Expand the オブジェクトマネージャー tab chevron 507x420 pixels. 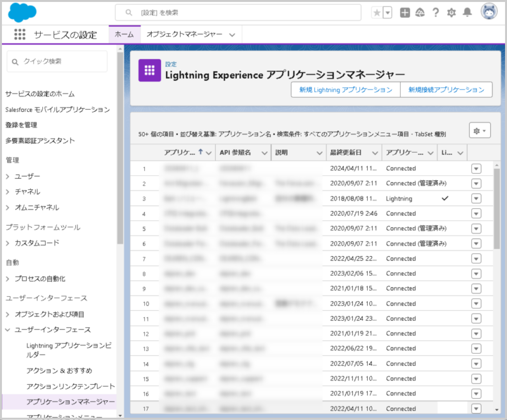[232, 35]
